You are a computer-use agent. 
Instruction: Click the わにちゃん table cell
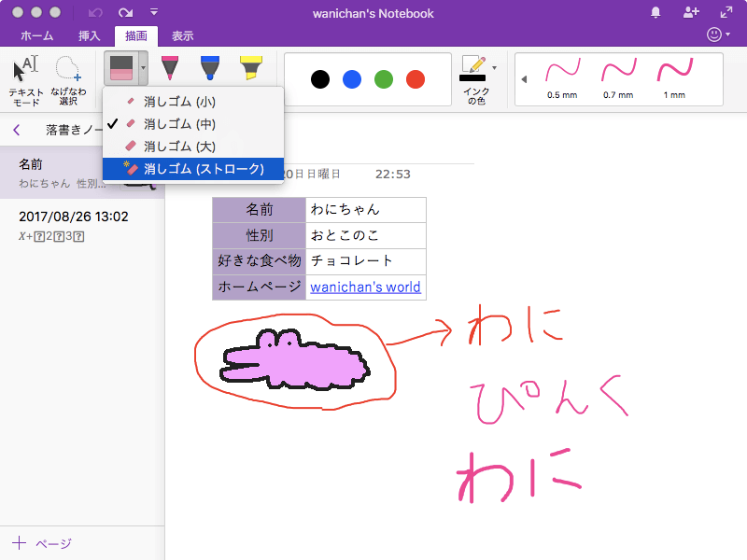click(x=366, y=209)
